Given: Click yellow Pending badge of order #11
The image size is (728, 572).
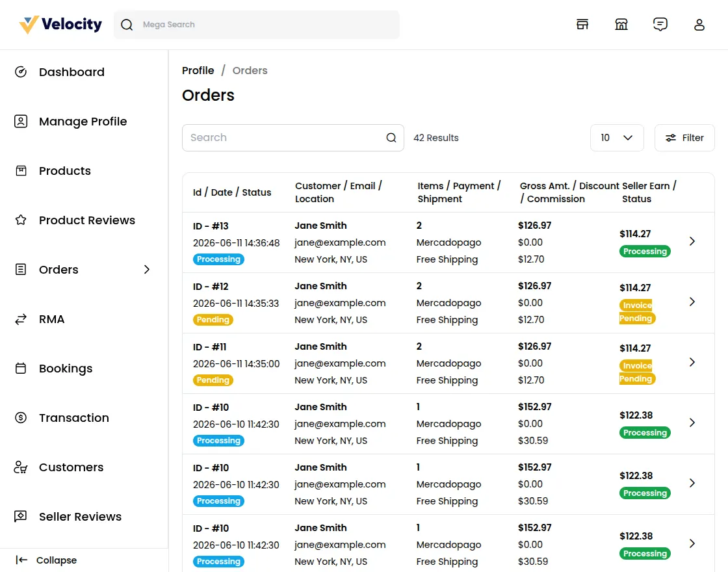Looking at the screenshot, I should coord(213,380).
